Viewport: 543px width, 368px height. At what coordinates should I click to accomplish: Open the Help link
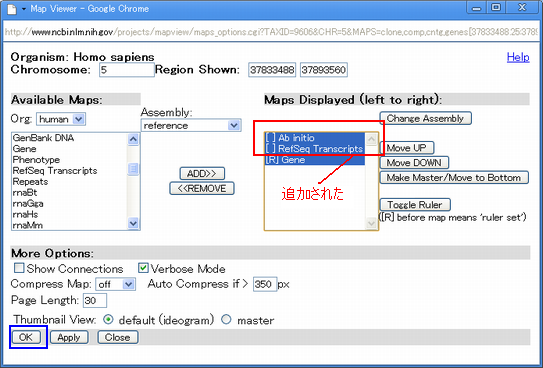click(518, 57)
